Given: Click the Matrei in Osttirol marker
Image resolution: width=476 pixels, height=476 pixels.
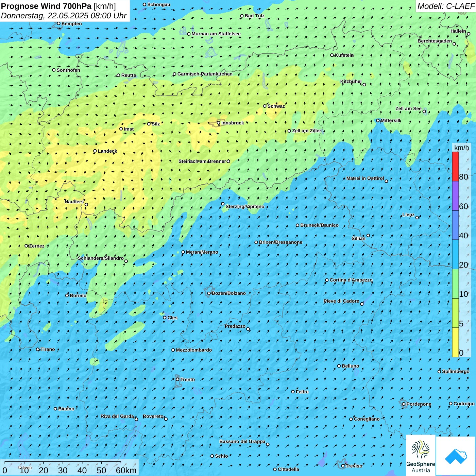Looking at the screenshot, I should click(386, 181).
